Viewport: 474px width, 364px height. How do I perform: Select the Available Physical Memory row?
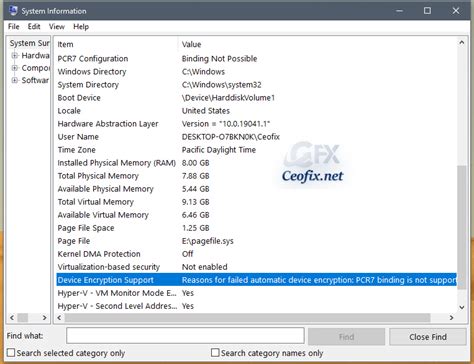tap(257, 189)
